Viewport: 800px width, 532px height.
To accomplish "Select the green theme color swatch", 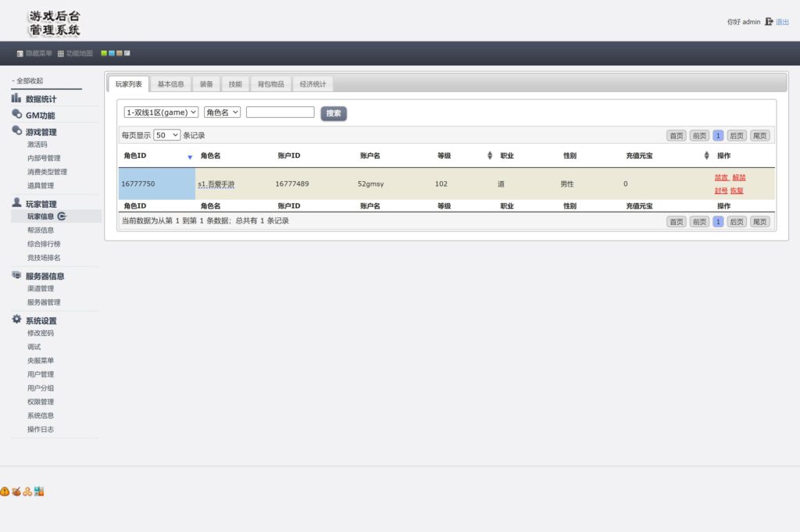I will pyautogui.click(x=104, y=53).
